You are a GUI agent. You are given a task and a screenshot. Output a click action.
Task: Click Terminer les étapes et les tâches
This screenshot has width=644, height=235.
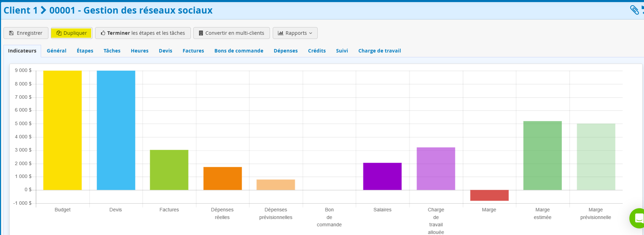pos(143,33)
